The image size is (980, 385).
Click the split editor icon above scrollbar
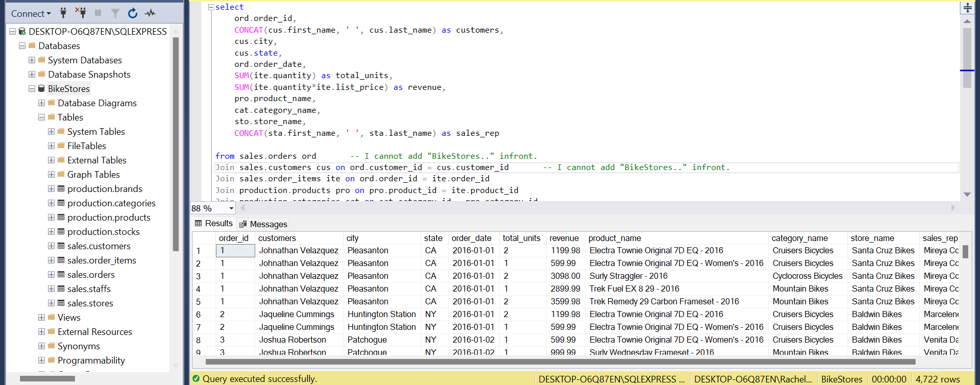click(x=967, y=8)
